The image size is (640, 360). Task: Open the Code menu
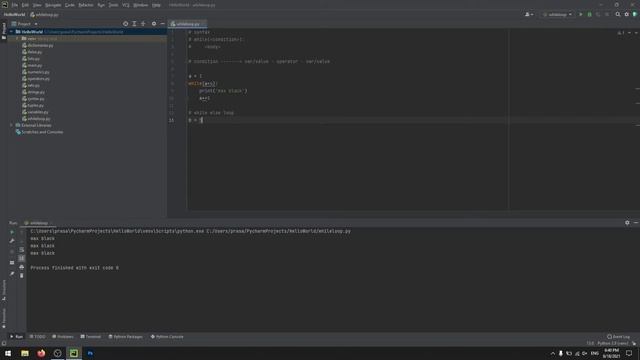pyautogui.click(x=70, y=5)
